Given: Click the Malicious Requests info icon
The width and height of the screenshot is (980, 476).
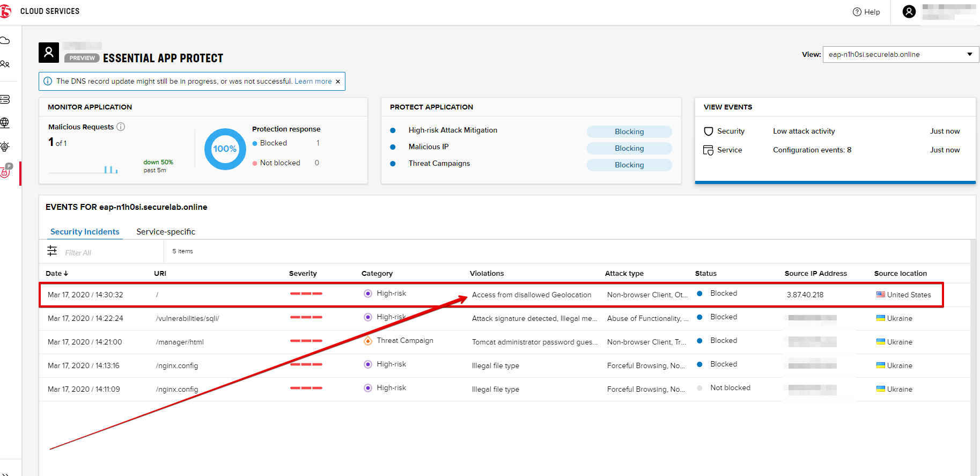Looking at the screenshot, I should (121, 127).
